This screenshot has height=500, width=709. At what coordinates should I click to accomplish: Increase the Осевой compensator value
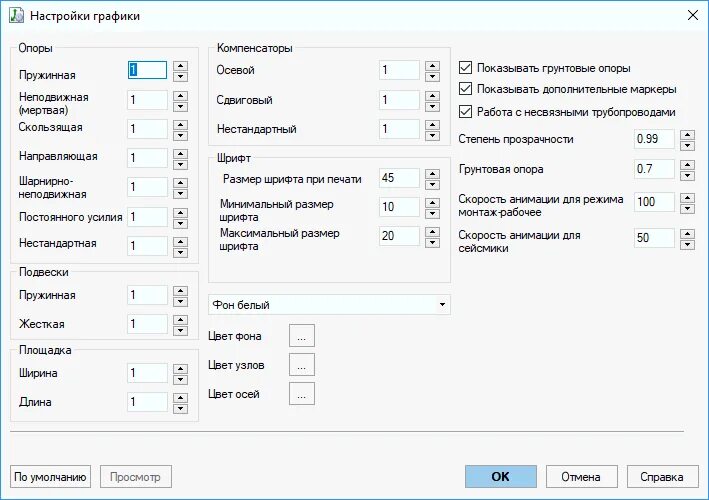coord(432,66)
